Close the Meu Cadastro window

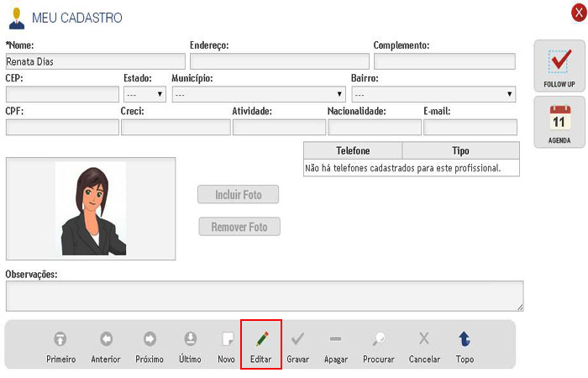[x=576, y=13]
